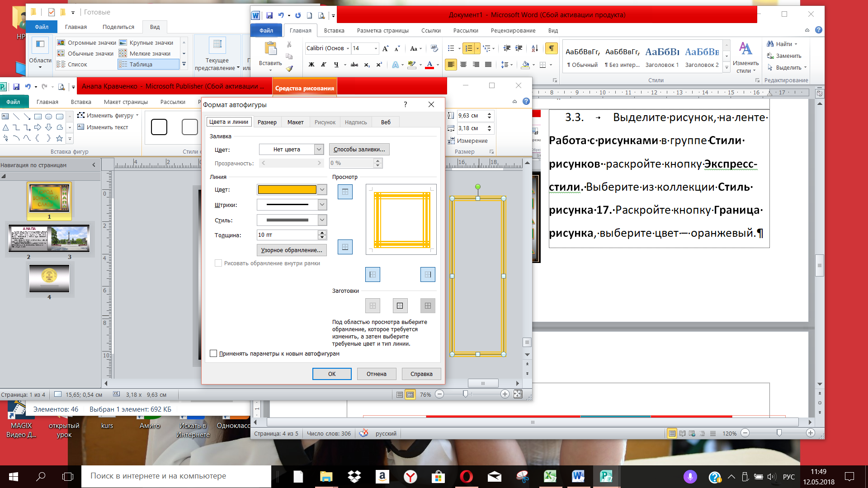This screenshot has height=488, width=868.
Task: Click the Publisher zoom slider handle
Action: pyautogui.click(x=466, y=394)
